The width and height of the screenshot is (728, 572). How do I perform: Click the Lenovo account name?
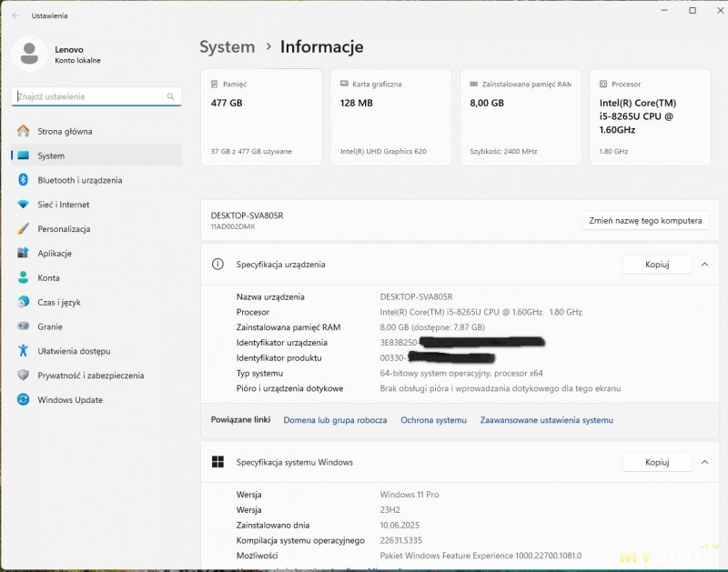coord(69,50)
